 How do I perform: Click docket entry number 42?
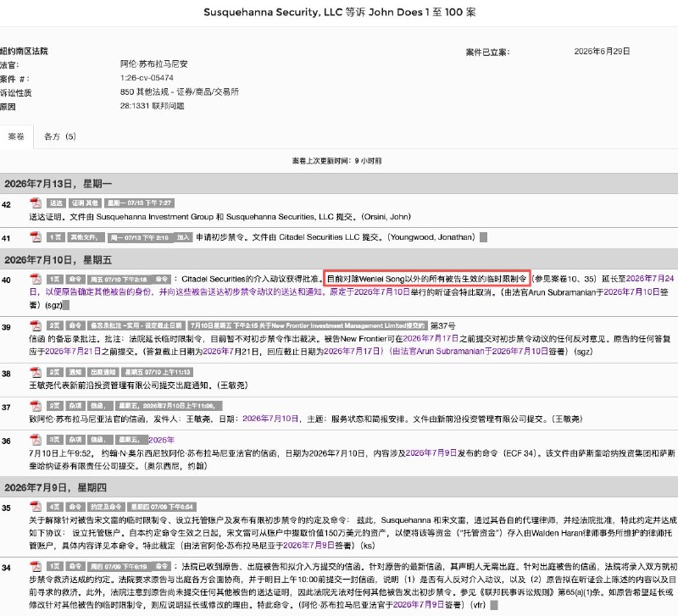[x=6, y=204]
